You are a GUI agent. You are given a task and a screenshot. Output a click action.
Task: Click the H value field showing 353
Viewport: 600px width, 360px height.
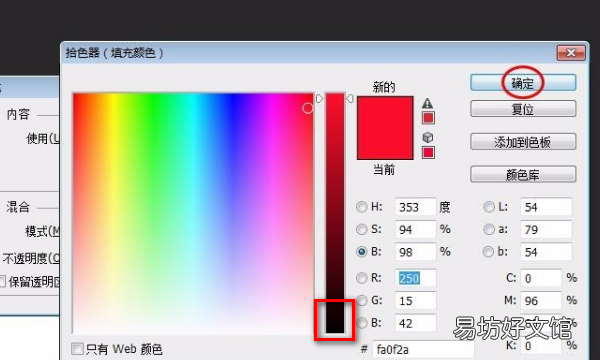point(416,207)
